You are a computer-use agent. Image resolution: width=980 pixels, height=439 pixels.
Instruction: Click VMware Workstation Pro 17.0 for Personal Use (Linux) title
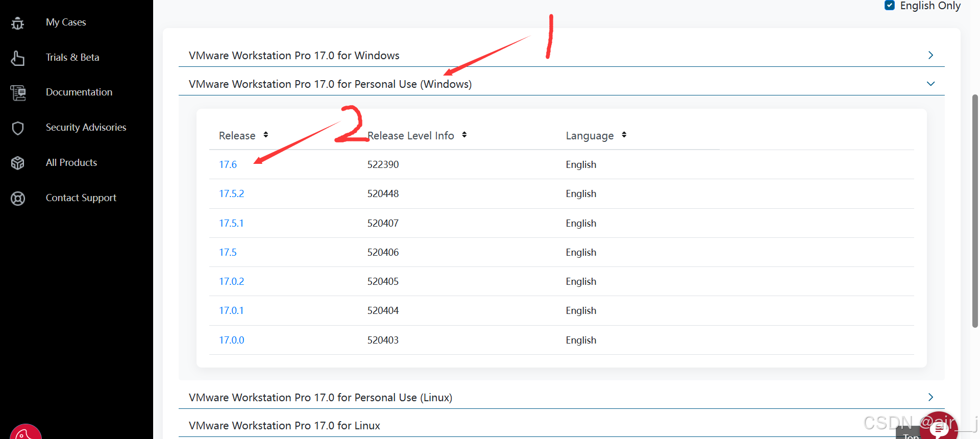(x=321, y=398)
